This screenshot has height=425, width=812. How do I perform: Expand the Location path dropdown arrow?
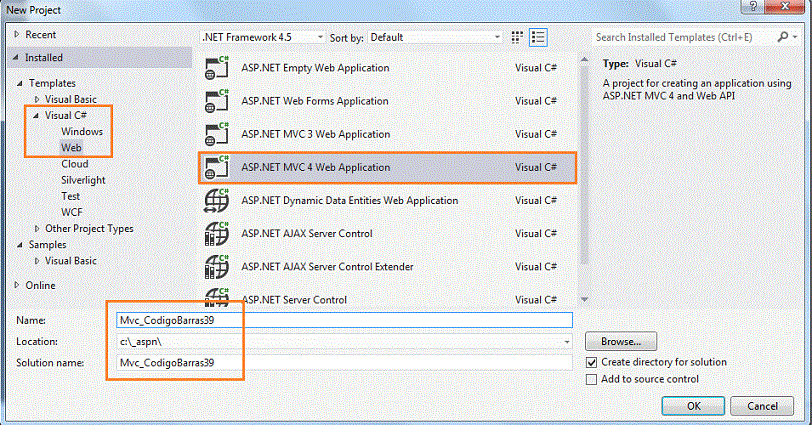pos(567,342)
